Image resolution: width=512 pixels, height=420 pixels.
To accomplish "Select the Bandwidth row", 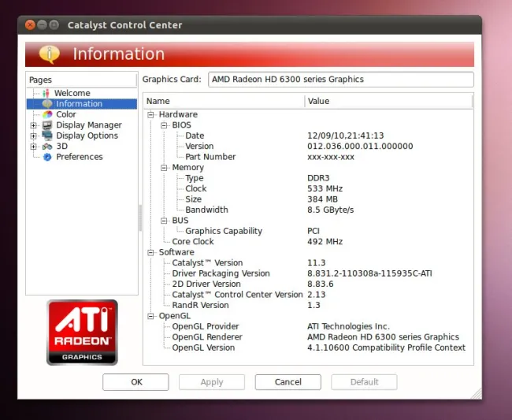I will tap(308, 210).
